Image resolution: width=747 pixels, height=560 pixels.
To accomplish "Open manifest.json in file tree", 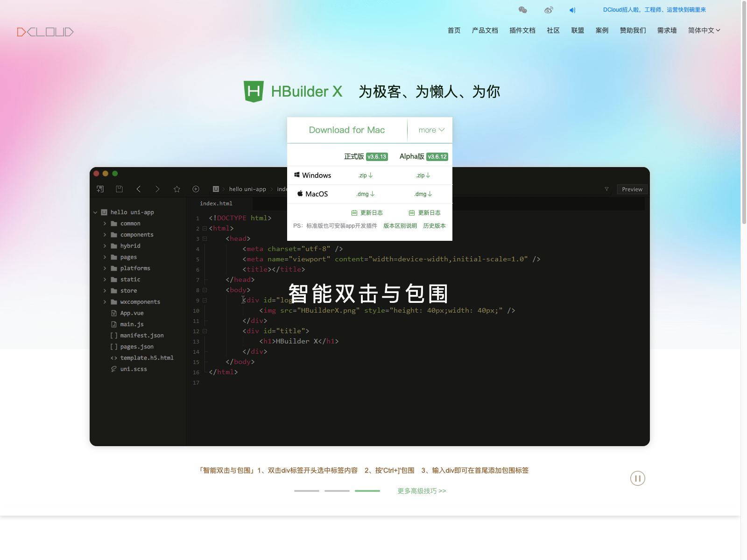I will [x=141, y=336].
